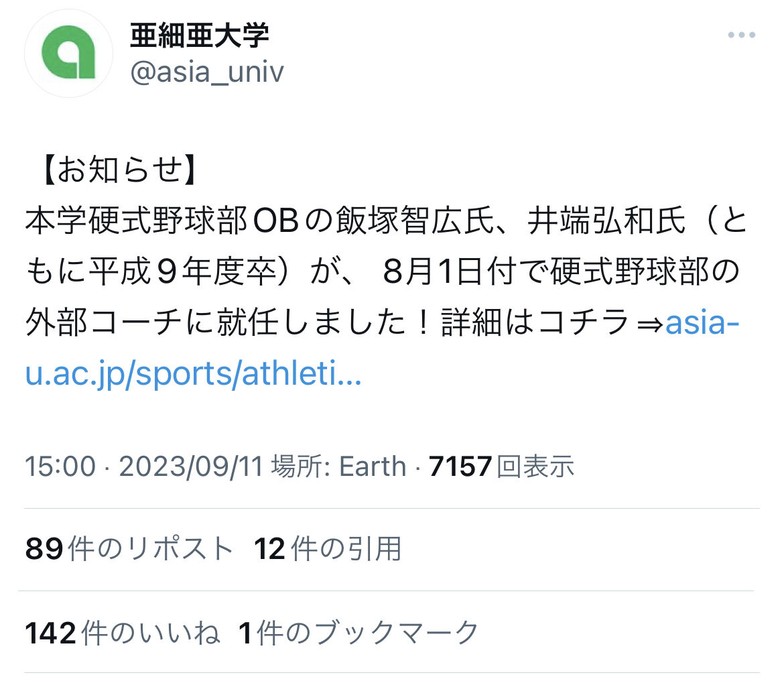Click the blue asia- link fragment

click(702, 322)
